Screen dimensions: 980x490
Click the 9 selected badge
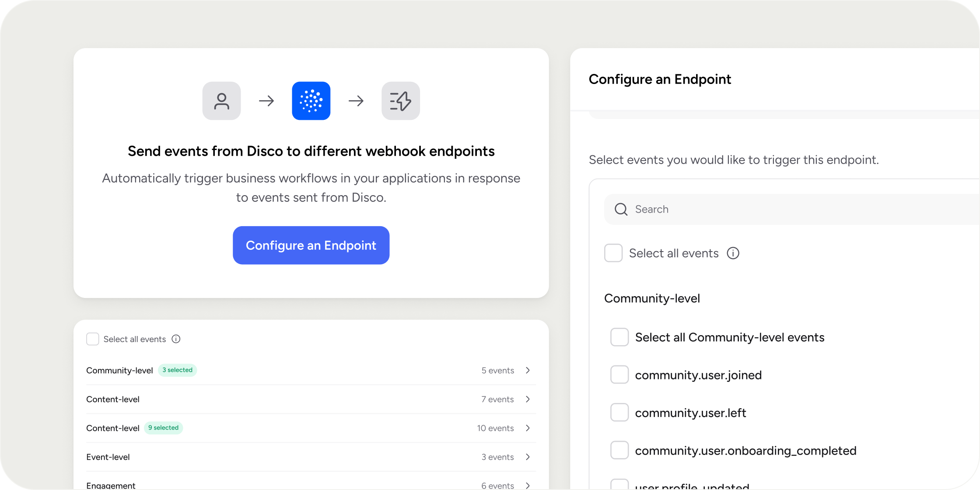pos(163,428)
